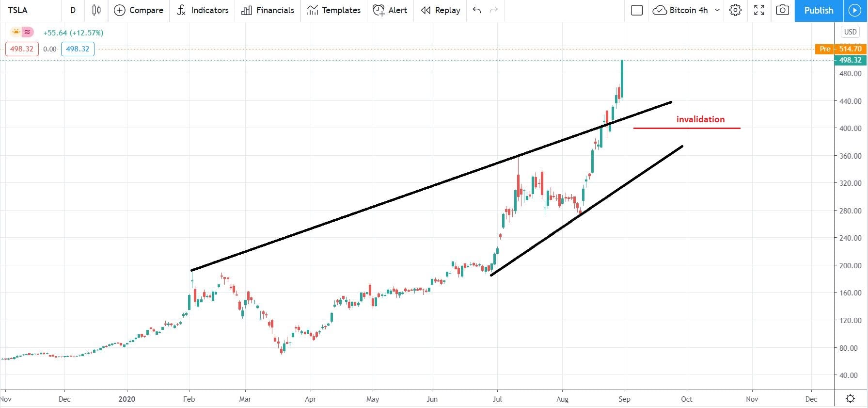The image size is (868, 408).
Task: Change the D daily interval
Action: click(73, 10)
